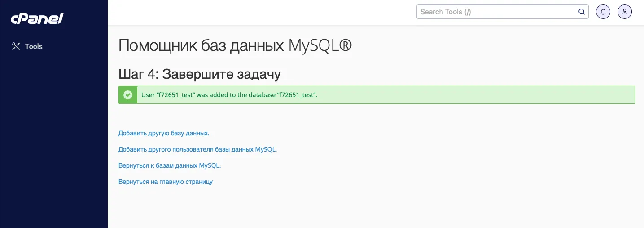Click the "Шаг 4: Завершите задачу" heading
The height and width of the screenshot is (228, 644).
(200, 74)
